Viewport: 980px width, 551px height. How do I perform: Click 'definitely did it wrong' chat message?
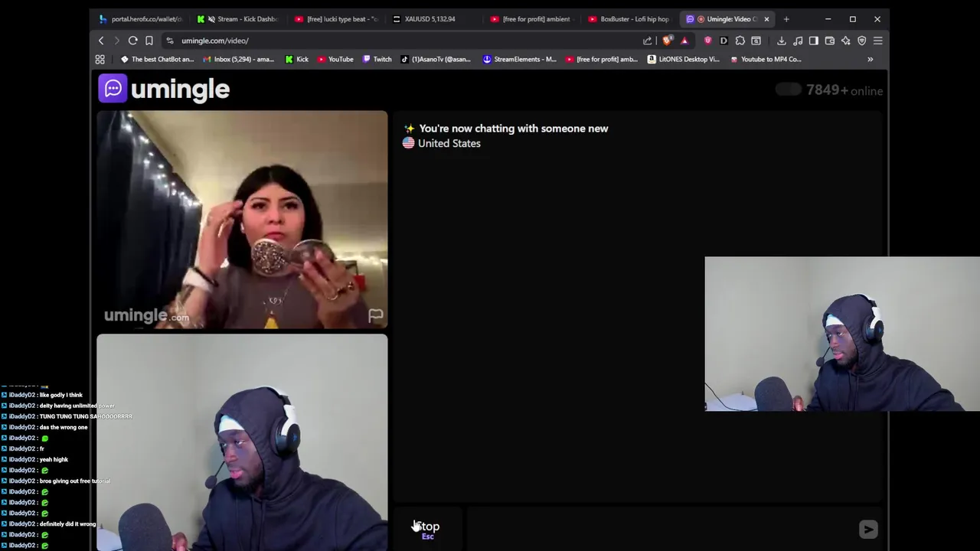tap(67, 523)
